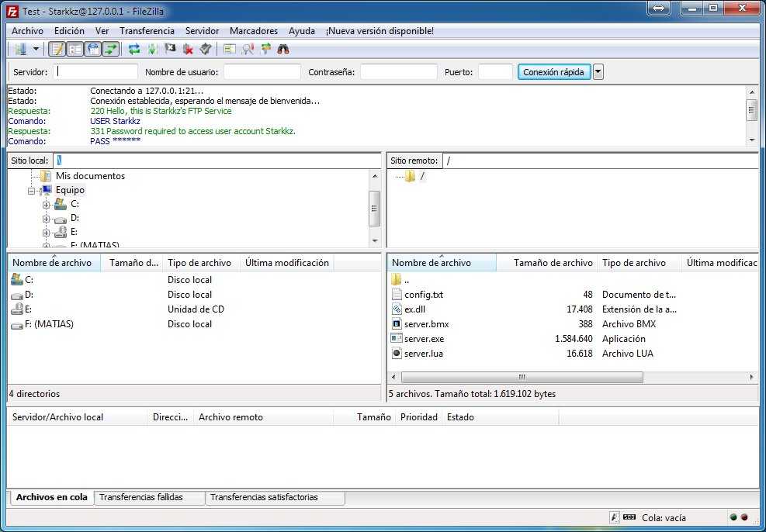Viewport: 766px width, 532px height.
Task: Open the parent folder '..' entry
Action: coord(400,280)
